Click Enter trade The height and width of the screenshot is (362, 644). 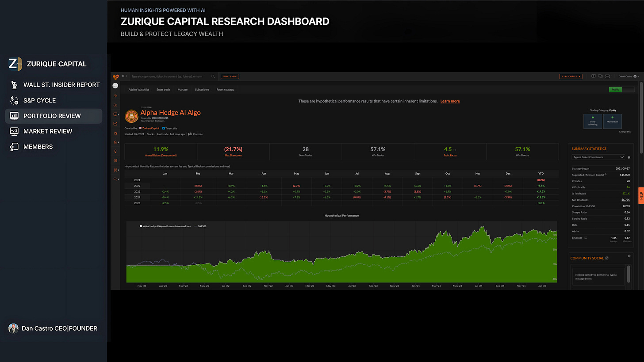(x=163, y=90)
